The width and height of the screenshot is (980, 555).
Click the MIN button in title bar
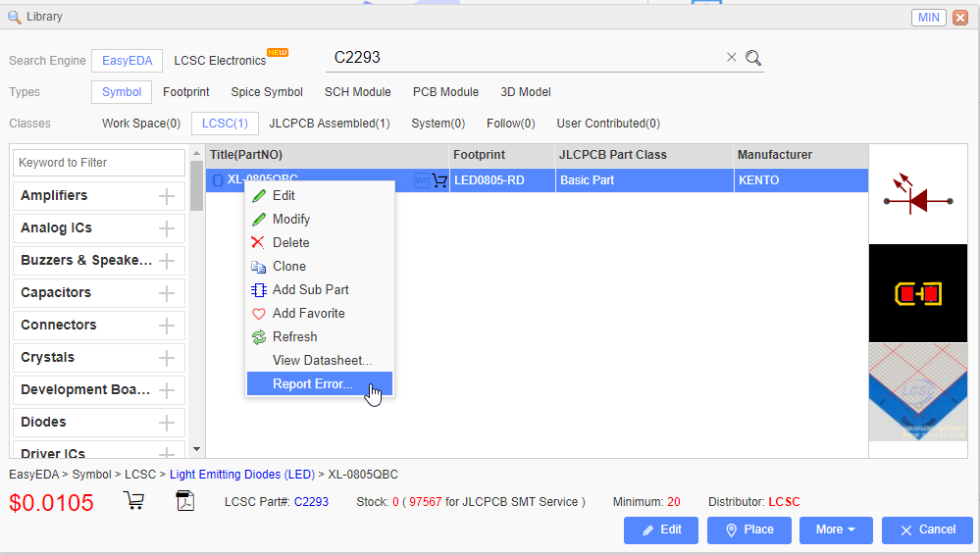point(928,18)
